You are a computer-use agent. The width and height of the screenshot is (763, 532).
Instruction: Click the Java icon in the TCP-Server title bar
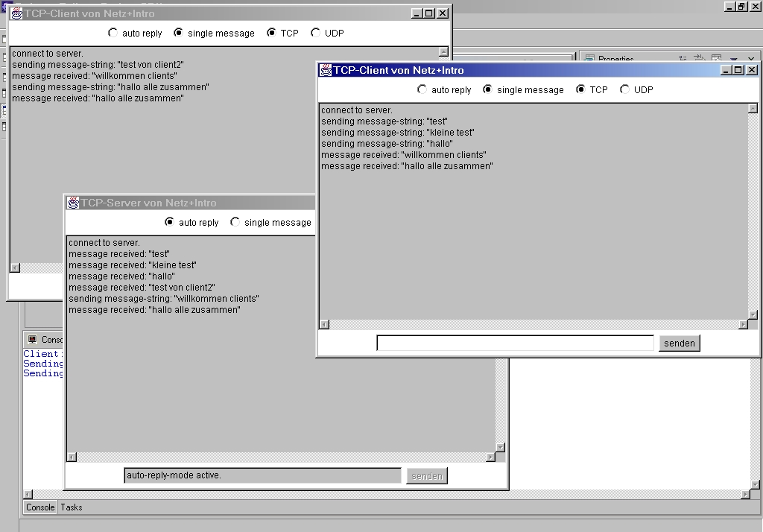[73, 203]
